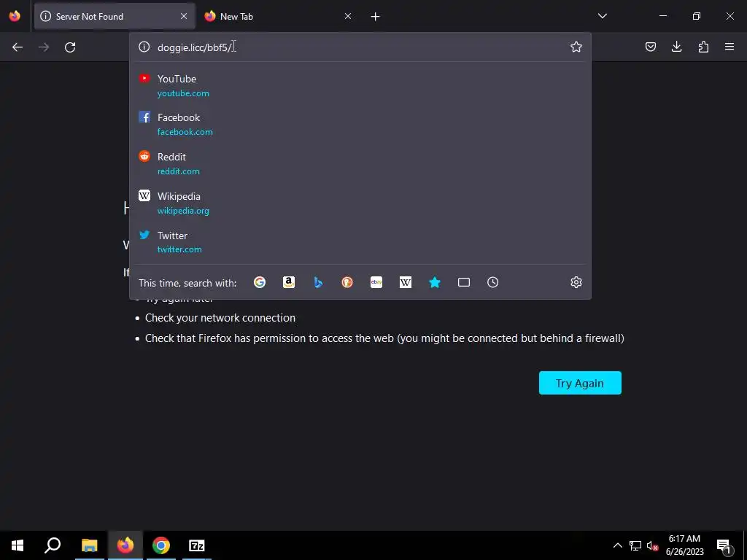Open the Windows Start menu
Screen dimensions: 747x560
click(18, 545)
